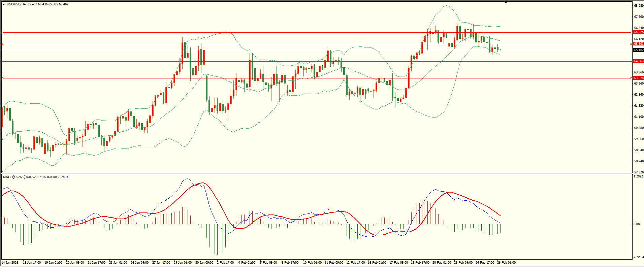Screen dimensions: 644x267
Task: Select the red 64.663 price label
Action: (x=638, y=61)
